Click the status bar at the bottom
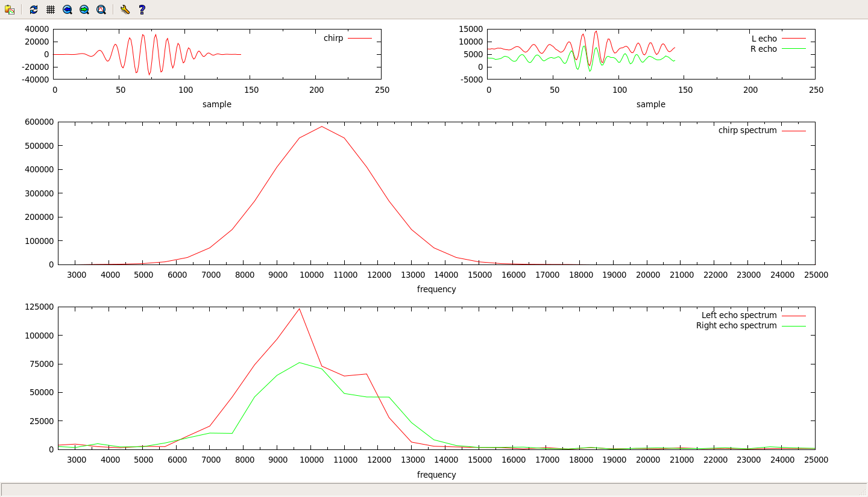Image resolution: width=868 pixels, height=497 pixels. [434, 489]
